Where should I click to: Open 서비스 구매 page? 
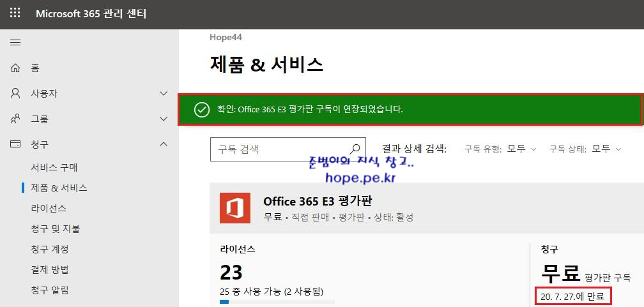(54, 167)
